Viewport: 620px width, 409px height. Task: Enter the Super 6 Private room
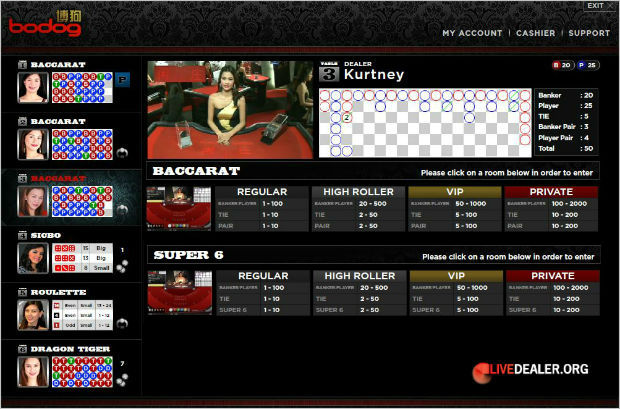(553, 293)
